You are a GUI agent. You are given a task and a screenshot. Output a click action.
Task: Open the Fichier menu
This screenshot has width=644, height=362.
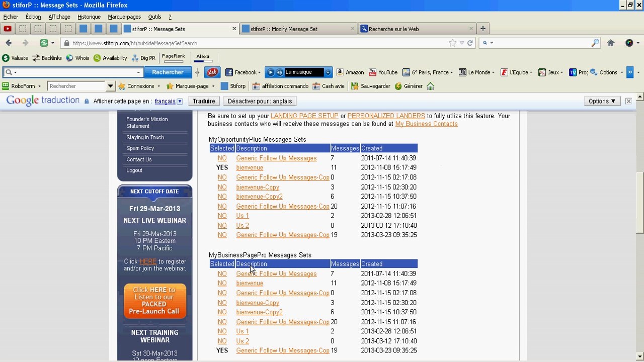pos(11,17)
